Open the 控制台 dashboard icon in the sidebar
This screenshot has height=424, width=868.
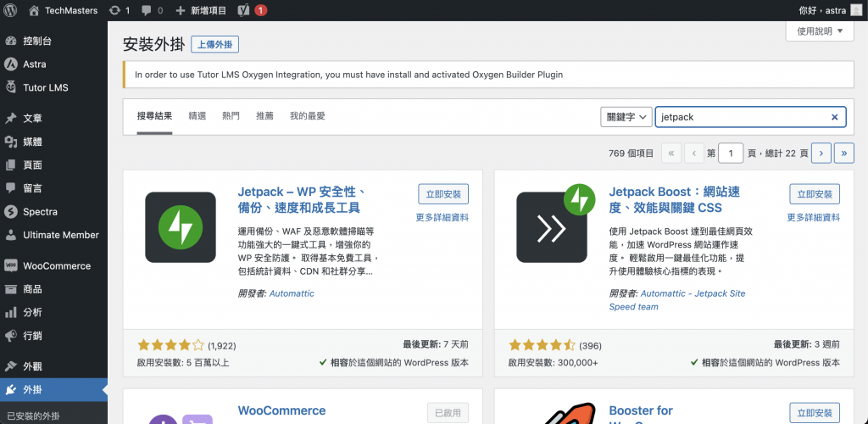pos(10,41)
